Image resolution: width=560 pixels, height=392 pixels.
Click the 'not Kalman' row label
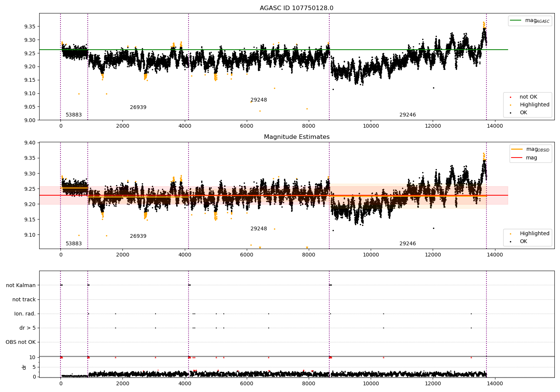[x=21, y=285]
